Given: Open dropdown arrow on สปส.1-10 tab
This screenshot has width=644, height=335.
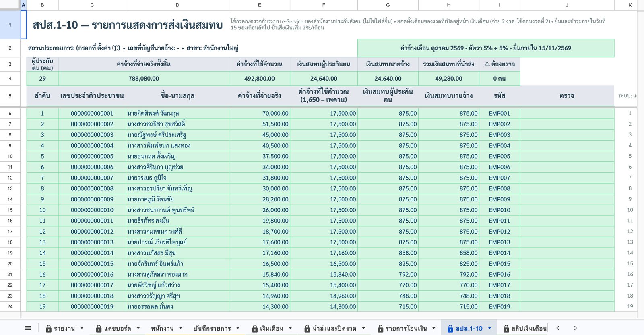Looking at the screenshot, I should (x=490, y=328).
